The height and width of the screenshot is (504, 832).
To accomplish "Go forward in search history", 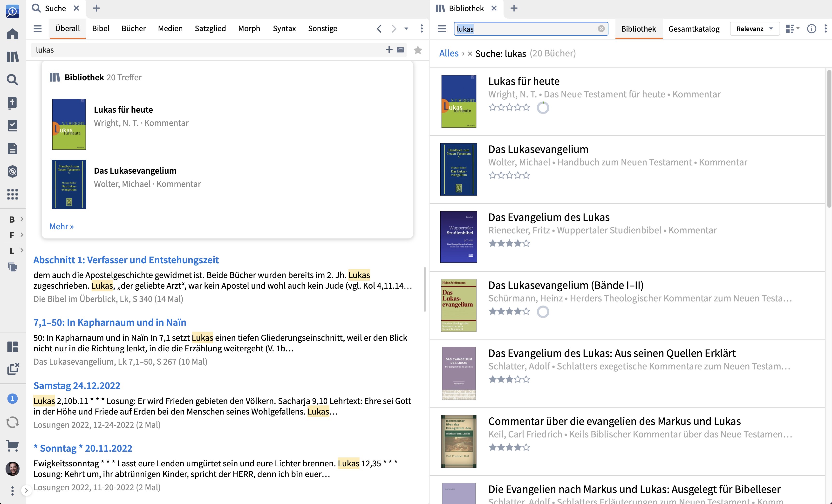I will coord(394,29).
